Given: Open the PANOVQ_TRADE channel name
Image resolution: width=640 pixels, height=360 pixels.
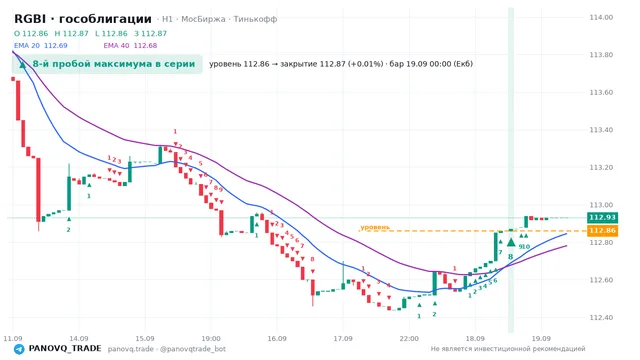Looking at the screenshot, I should tap(65, 349).
